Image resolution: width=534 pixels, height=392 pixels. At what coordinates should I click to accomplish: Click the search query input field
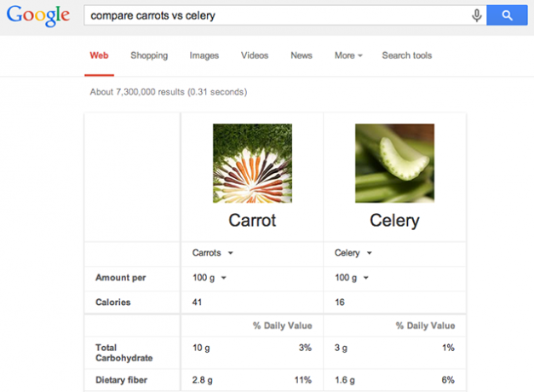pyautogui.click(x=276, y=15)
